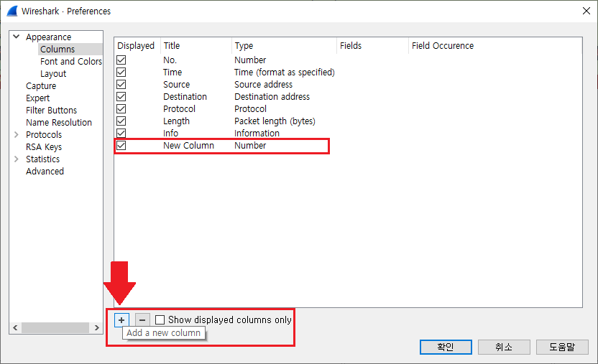The width and height of the screenshot is (598, 364).
Task: Select Capture in the sidebar
Action: coord(41,86)
